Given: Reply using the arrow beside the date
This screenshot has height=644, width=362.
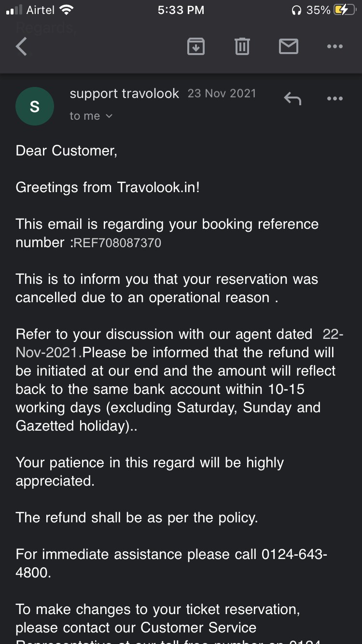Looking at the screenshot, I should (x=292, y=99).
